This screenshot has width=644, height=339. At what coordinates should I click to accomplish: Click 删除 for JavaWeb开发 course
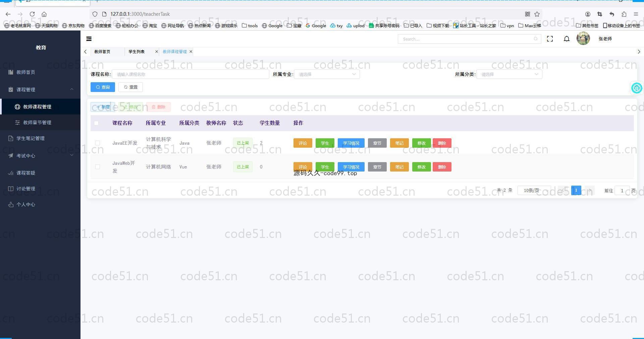(x=442, y=167)
